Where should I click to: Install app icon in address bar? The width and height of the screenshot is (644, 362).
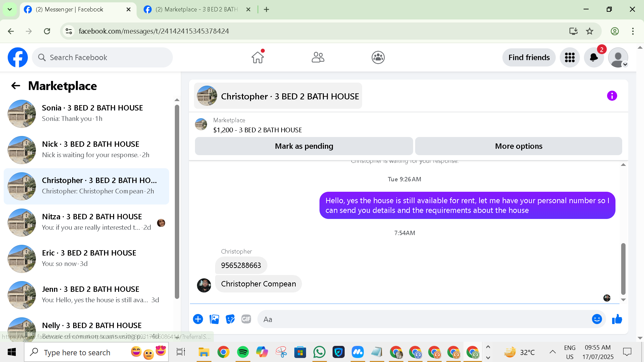tap(574, 31)
